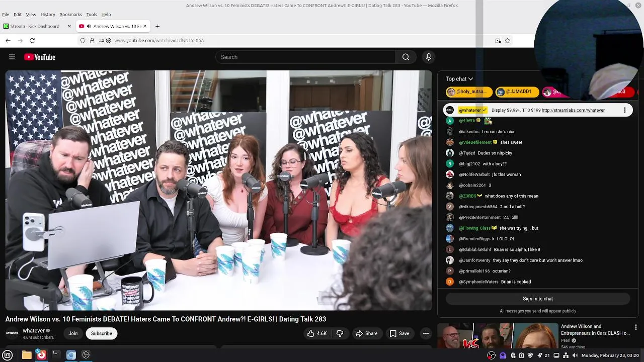Click @BlablablaBlahf 'Brian is so alpha' message
The height and width of the screenshot is (362, 644).
click(x=517, y=250)
